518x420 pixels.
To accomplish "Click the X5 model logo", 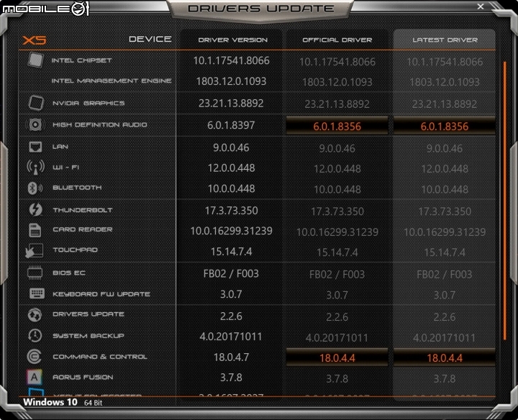I will tap(35, 40).
